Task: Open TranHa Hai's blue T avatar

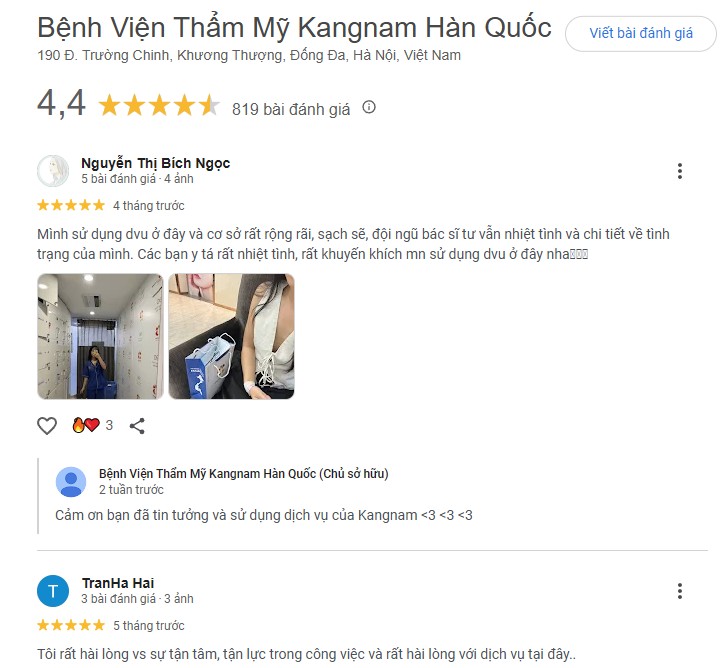Action: pyautogui.click(x=53, y=591)
